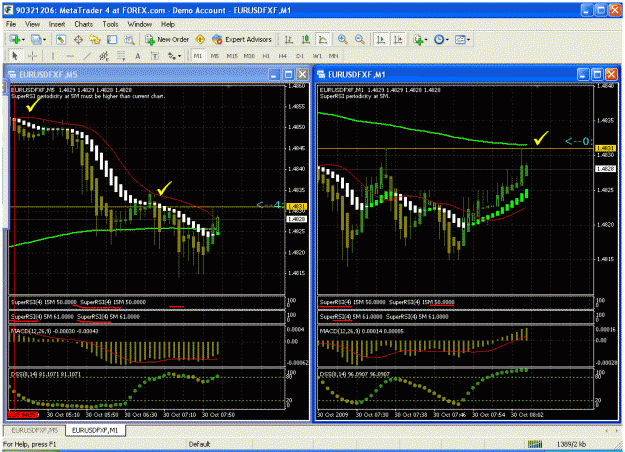Select the Horizontal Line drawing tool
Screen dimensions: 625x452
[x=70, y=56]
